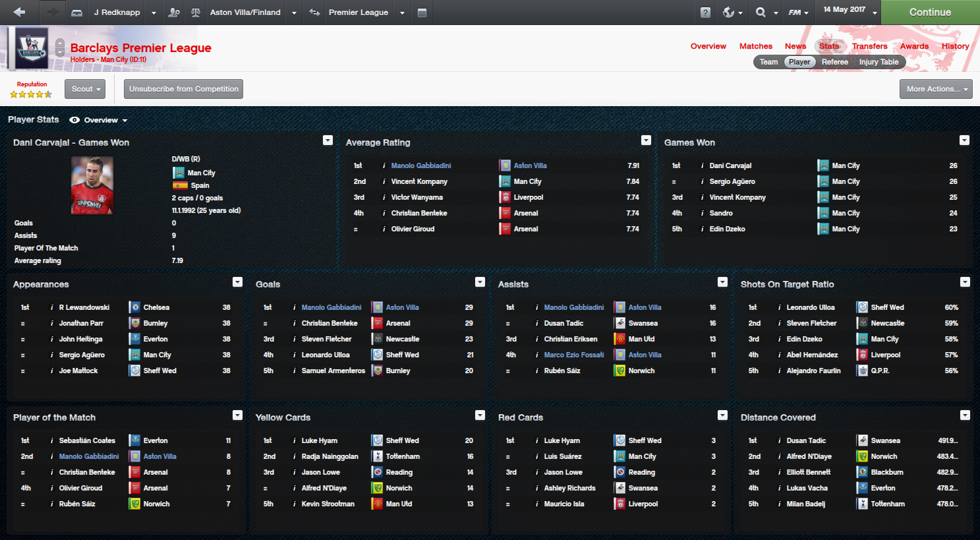The width and height of the screenshot is (980, 540).
Task: Go back with the left arrow
Action: [x=19, y=12]
